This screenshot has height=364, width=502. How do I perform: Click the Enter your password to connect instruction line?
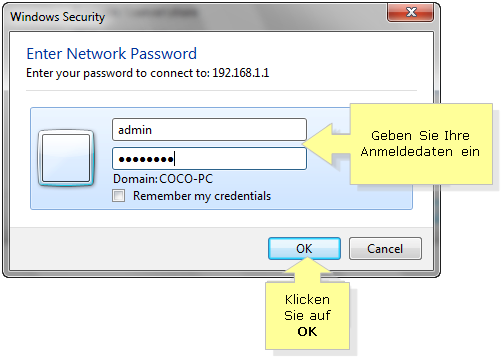click(147, 73)
